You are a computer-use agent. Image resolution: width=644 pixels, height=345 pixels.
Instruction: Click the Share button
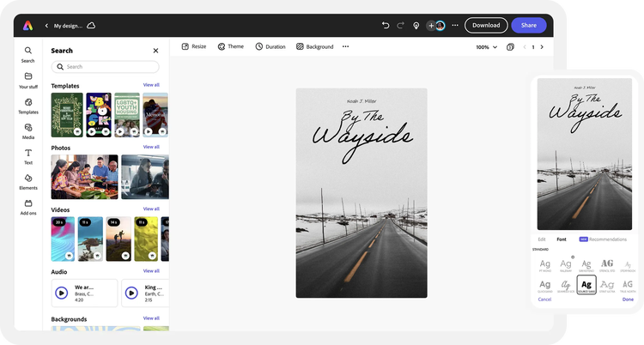coord(529,26)
